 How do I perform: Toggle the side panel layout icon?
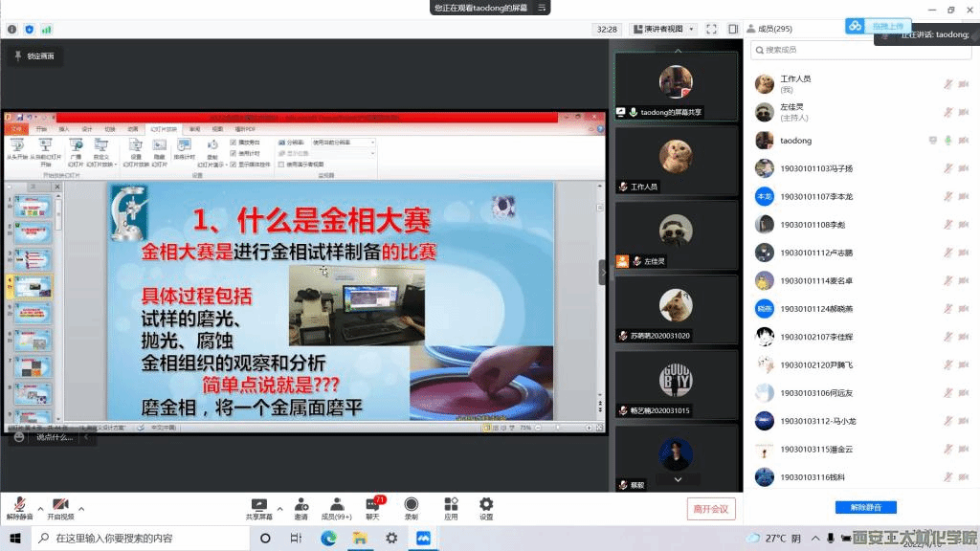tap(732, 29)
